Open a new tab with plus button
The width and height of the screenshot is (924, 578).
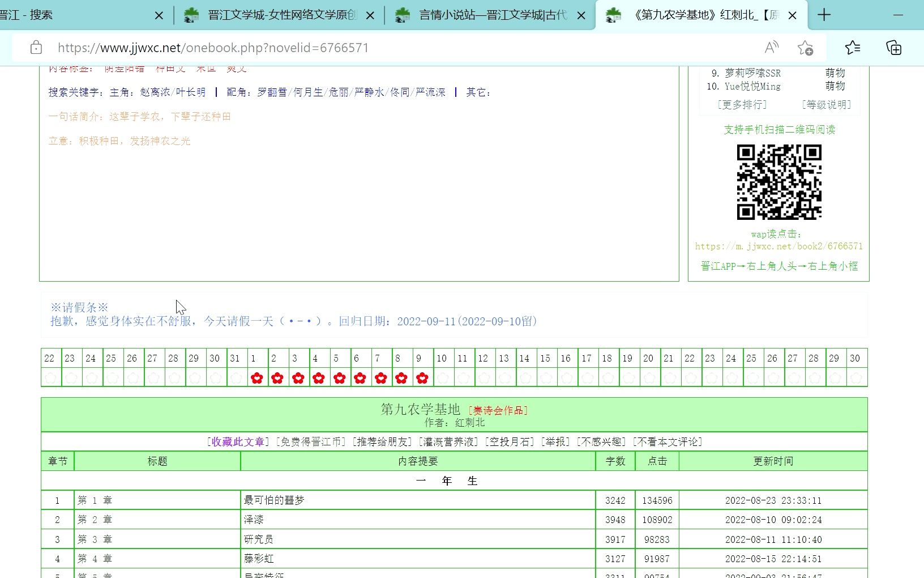click(x=824, y=15)
